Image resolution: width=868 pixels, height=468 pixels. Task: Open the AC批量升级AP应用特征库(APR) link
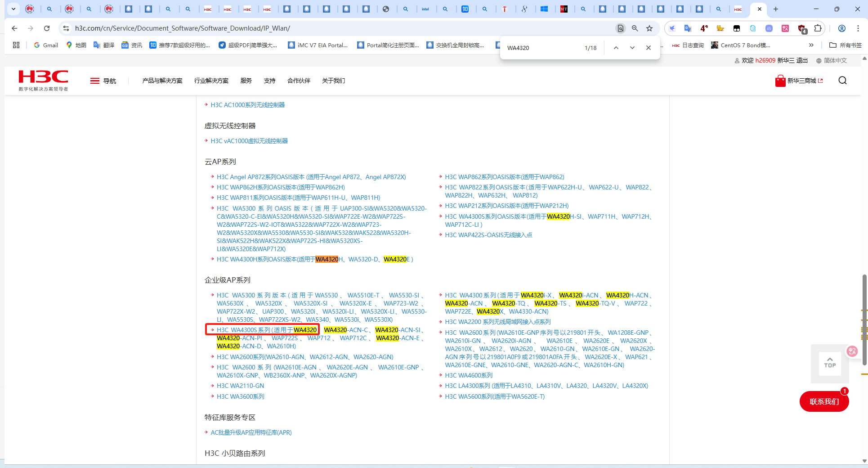[x=251, y=432]
